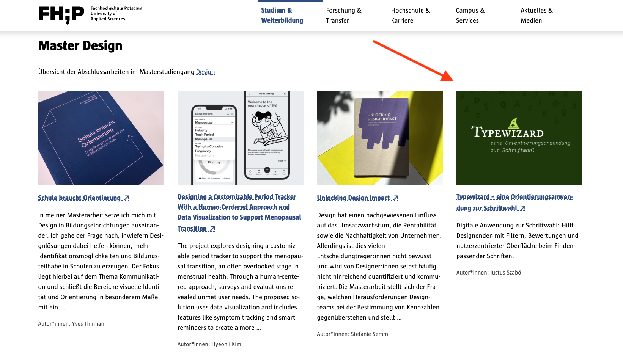Screen dimensions: 623x364
Task: Click the green Typewizard image
Action: point(519,138)
